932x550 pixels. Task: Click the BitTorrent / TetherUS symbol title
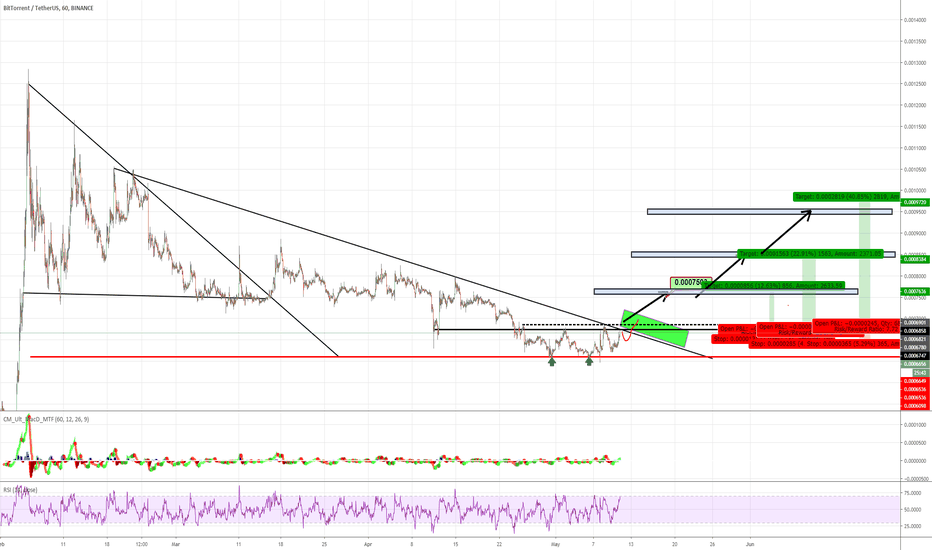click(48, 8)
